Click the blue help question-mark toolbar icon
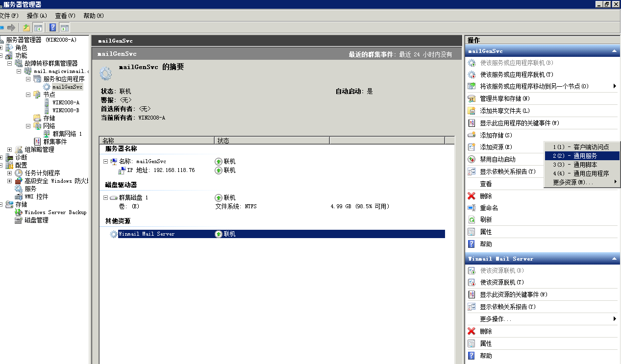The height and width of the screenshot is (364, 621). click(x=52, y=27)
